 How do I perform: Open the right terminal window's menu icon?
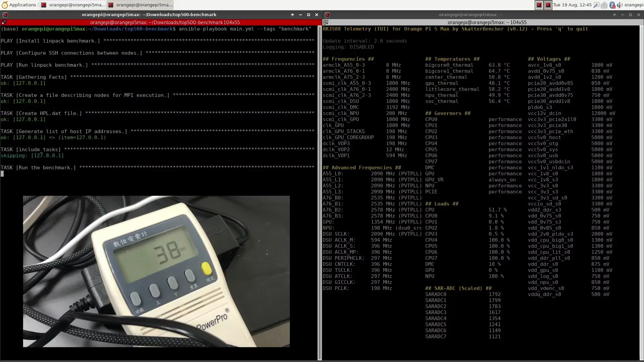pyautogui.click(x=327, y=15)
